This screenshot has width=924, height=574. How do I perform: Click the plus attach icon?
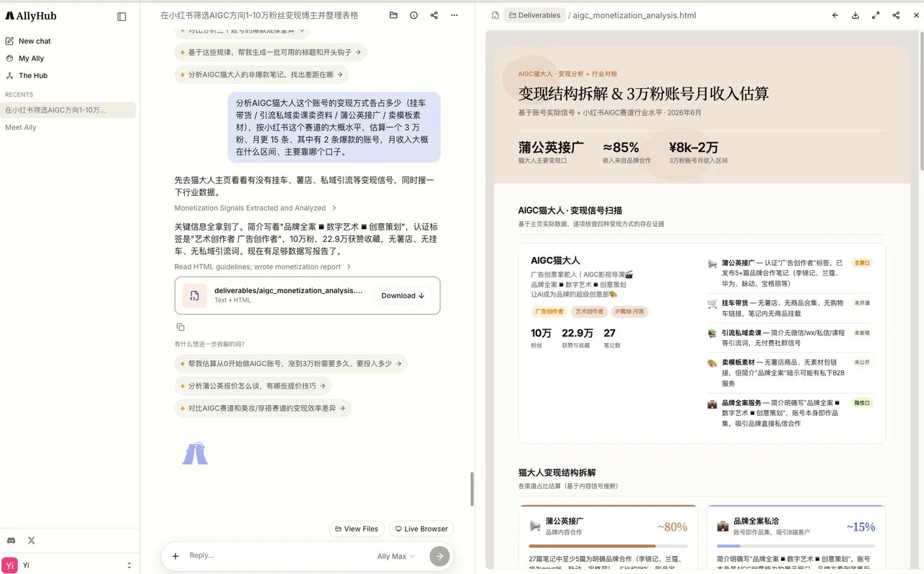175,556
